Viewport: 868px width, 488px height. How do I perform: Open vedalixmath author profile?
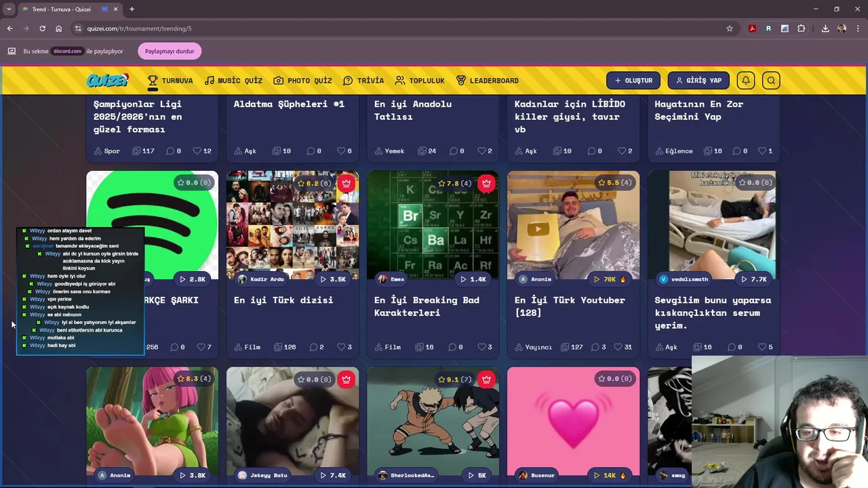tap(682, 279)
